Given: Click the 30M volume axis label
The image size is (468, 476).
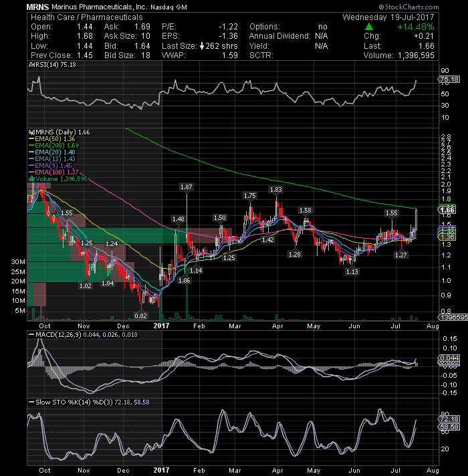Looking at the screenshot, I should [18, 261].
